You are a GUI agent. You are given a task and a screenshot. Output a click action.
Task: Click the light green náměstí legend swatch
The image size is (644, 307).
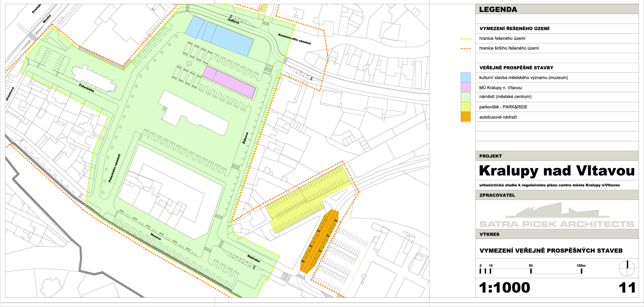tap(465, 97)
